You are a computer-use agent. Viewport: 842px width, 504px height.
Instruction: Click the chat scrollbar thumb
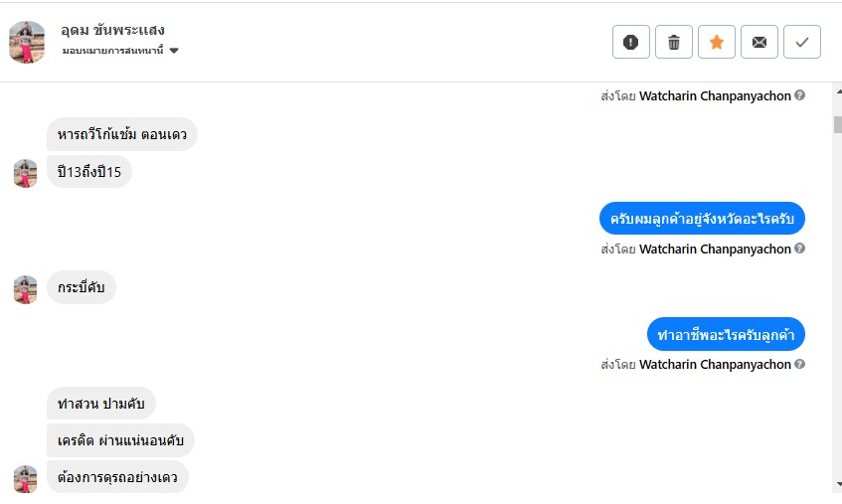click(837, 124)
